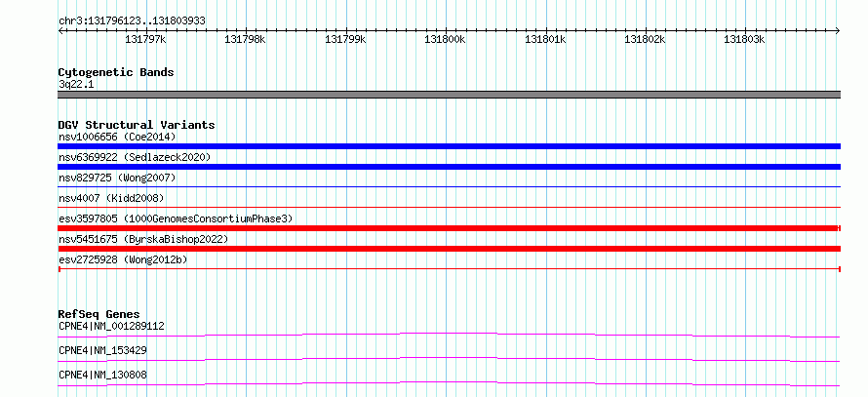Click the 131800k ruler tick label
The height and width of the screenshot is (397, 868).
coord(445,40)
